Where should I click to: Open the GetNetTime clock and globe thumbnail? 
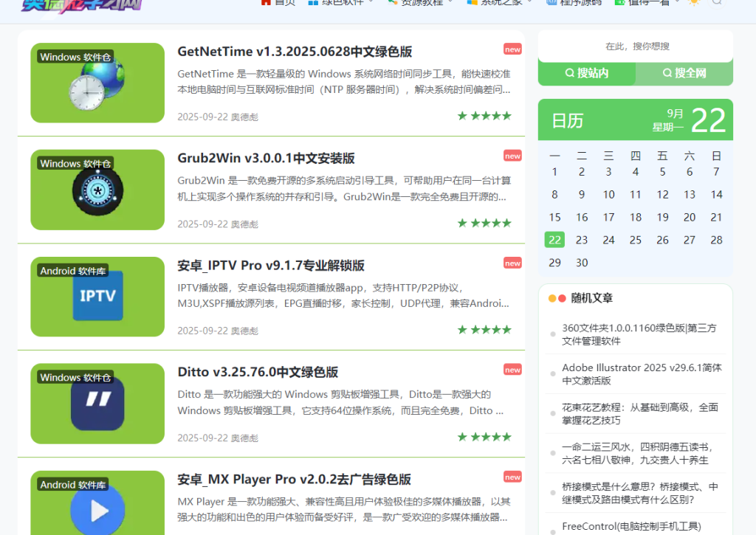point(97,83)
